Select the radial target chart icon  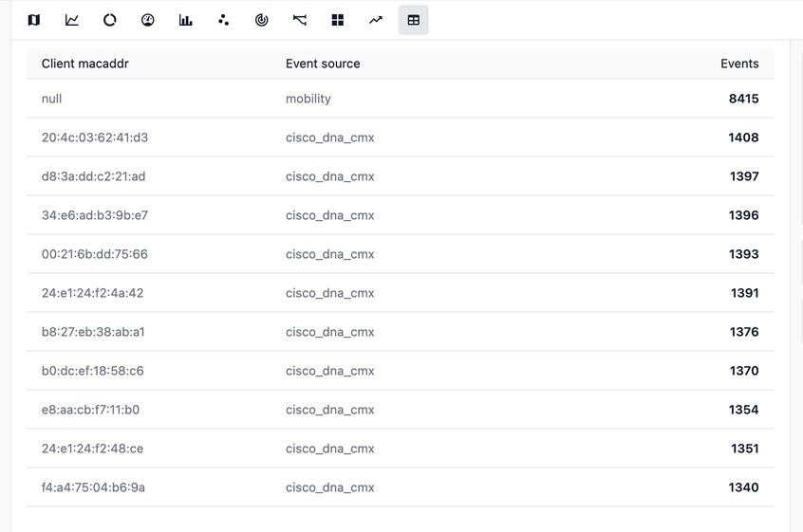coord(262,20)
